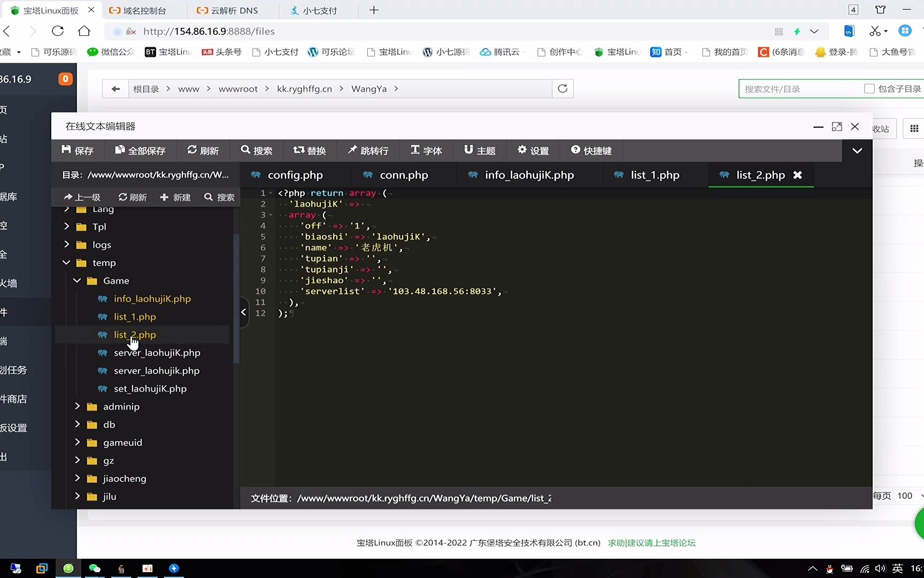Open the 域名控制台 browser tab

(x=143, y=10)
